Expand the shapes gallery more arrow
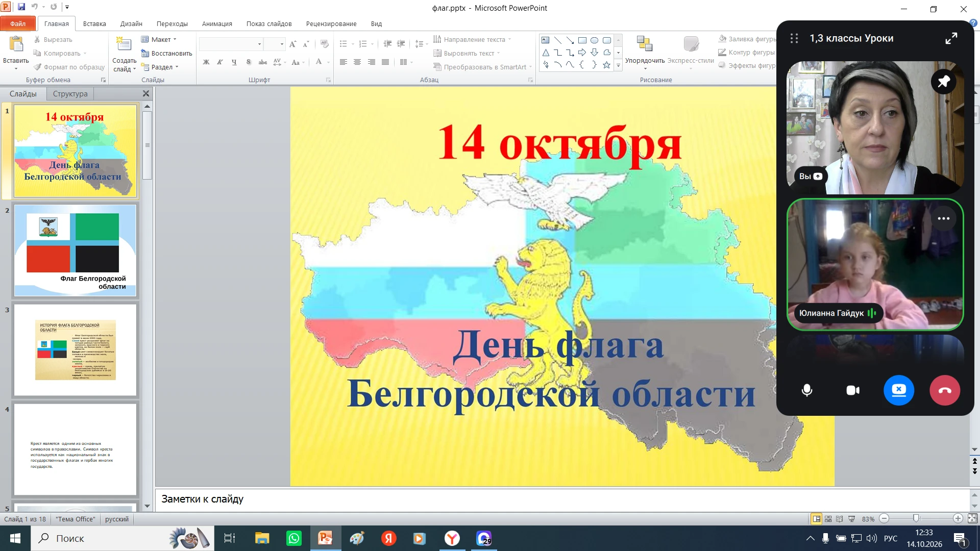980x551 pixels. pos(618,65)
